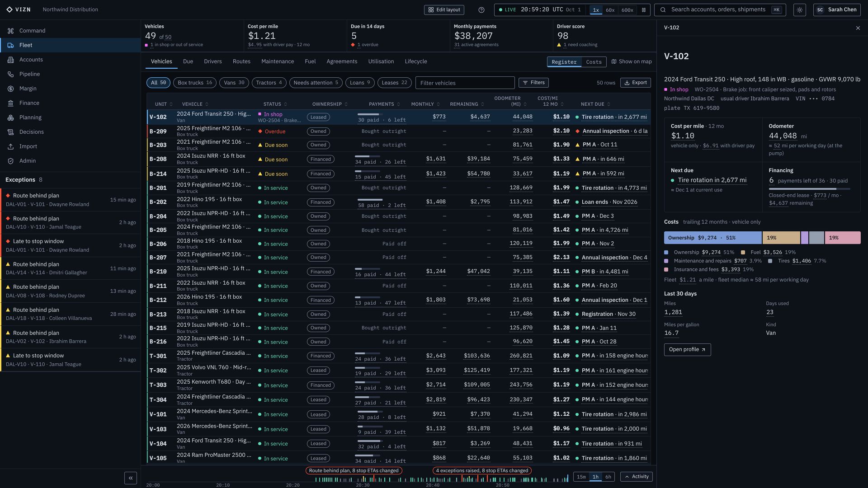Open Pipeline icon in sidebar
The image size is (868, 488).
coord(10,74)
